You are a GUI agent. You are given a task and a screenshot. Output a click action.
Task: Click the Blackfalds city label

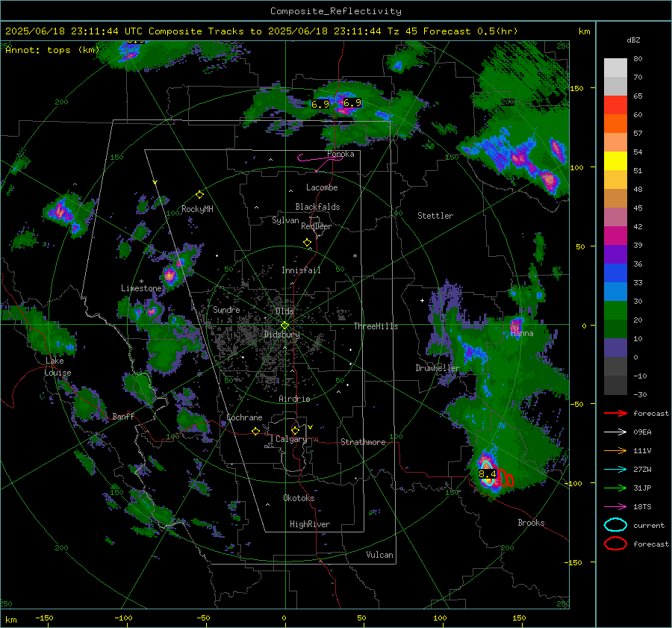coord(317,207)
